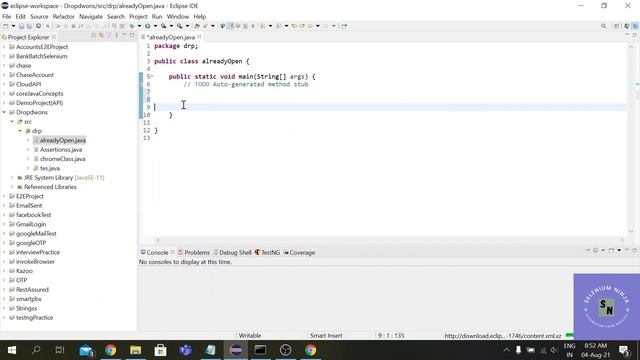Open the Source menu

pyautogui.click(x=39, y=16)
